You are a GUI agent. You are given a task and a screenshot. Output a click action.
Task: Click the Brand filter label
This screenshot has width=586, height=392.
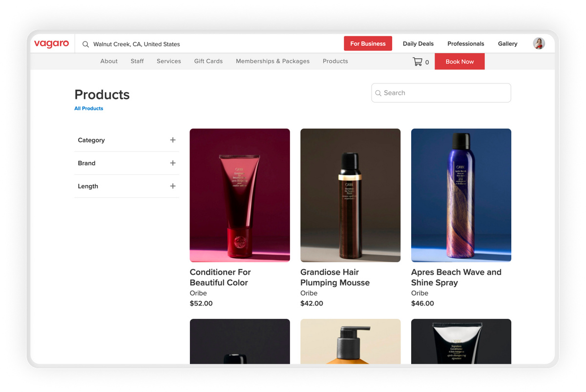[x=86, y=163]
